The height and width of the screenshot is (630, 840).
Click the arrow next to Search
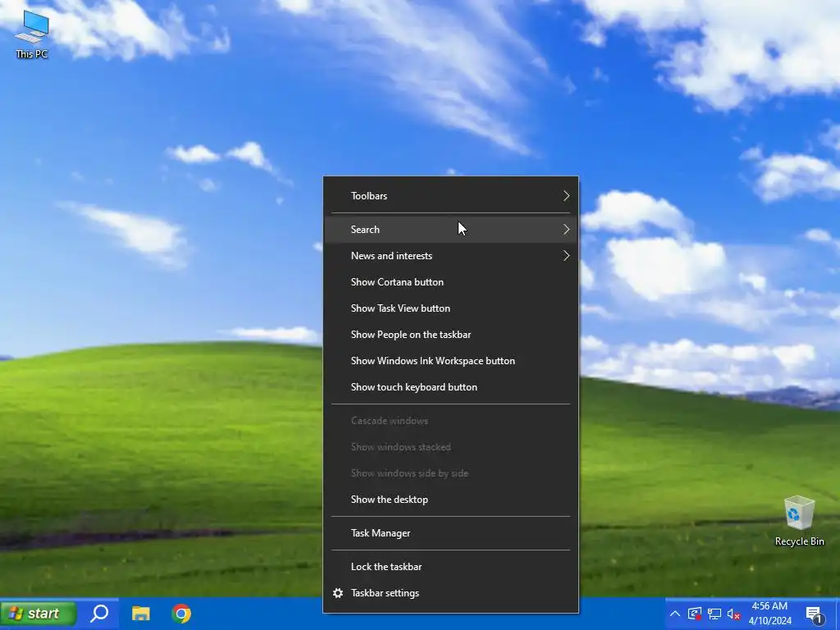(566, 230)
